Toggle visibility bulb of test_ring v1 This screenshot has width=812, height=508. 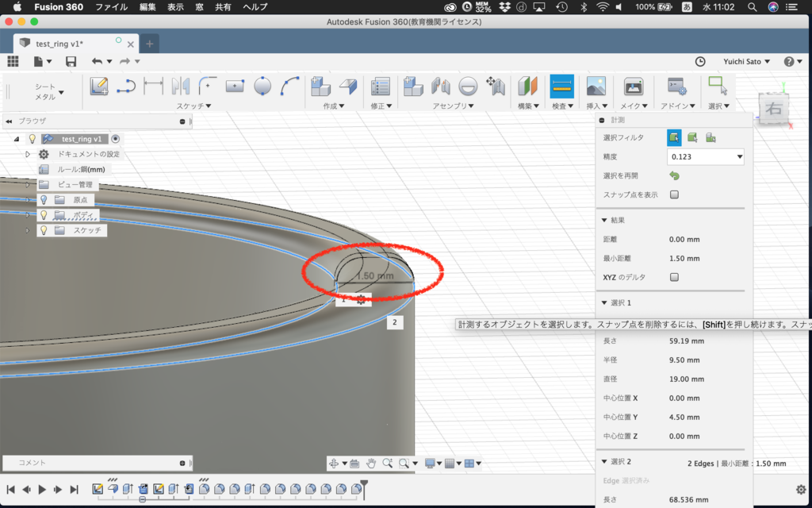(x=33, y=139)
